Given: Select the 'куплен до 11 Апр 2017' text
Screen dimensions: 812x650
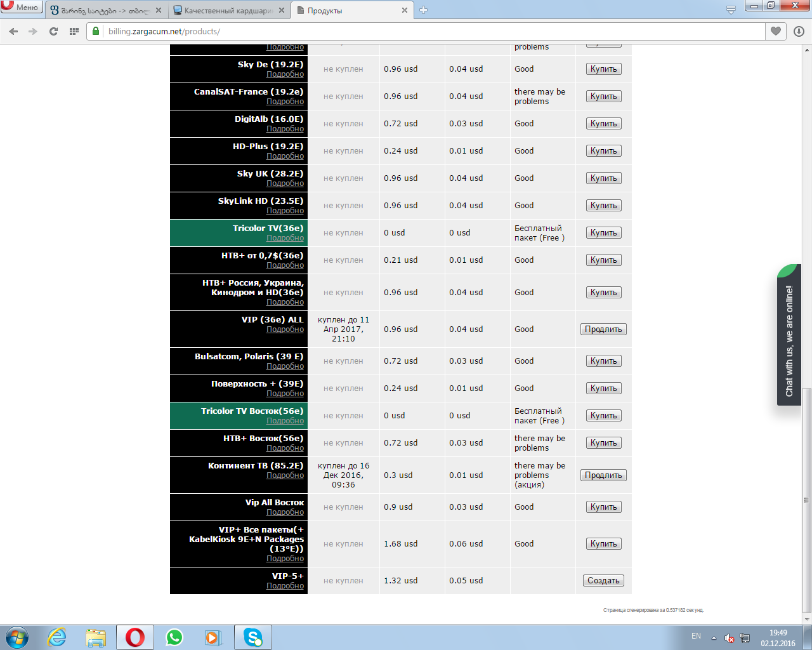Looking at the screenshot, I should pos(343,329).
